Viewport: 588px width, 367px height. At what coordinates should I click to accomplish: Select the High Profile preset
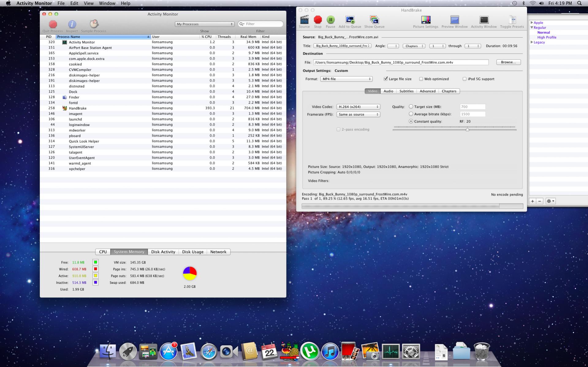click(547, 37)
